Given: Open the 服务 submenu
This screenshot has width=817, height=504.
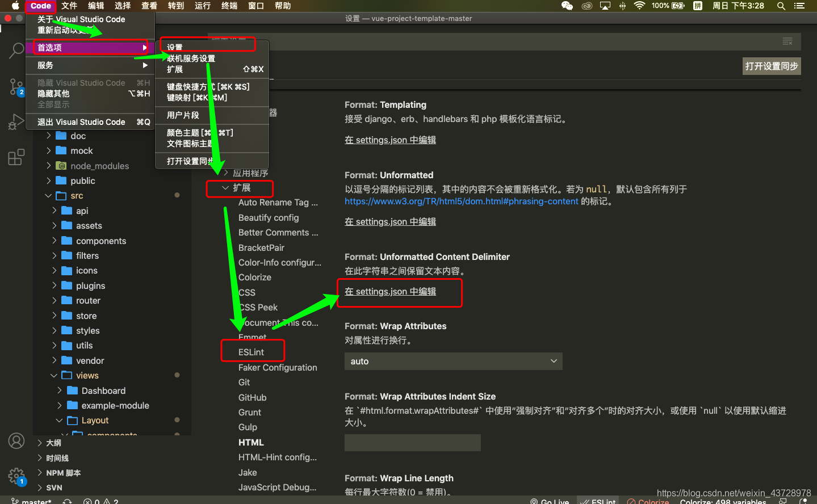Looking at the screenshot, I should (x=90, y=65).
